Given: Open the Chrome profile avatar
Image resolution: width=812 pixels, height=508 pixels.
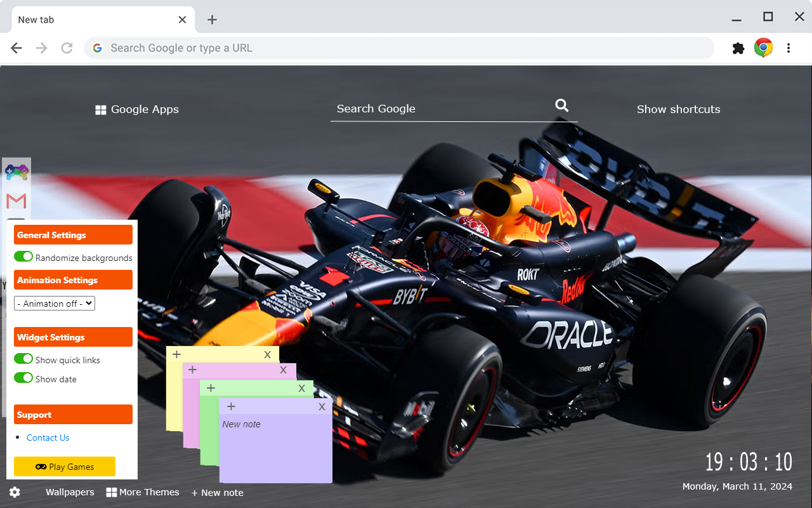Looking at the screenshot, I should 763,48.
